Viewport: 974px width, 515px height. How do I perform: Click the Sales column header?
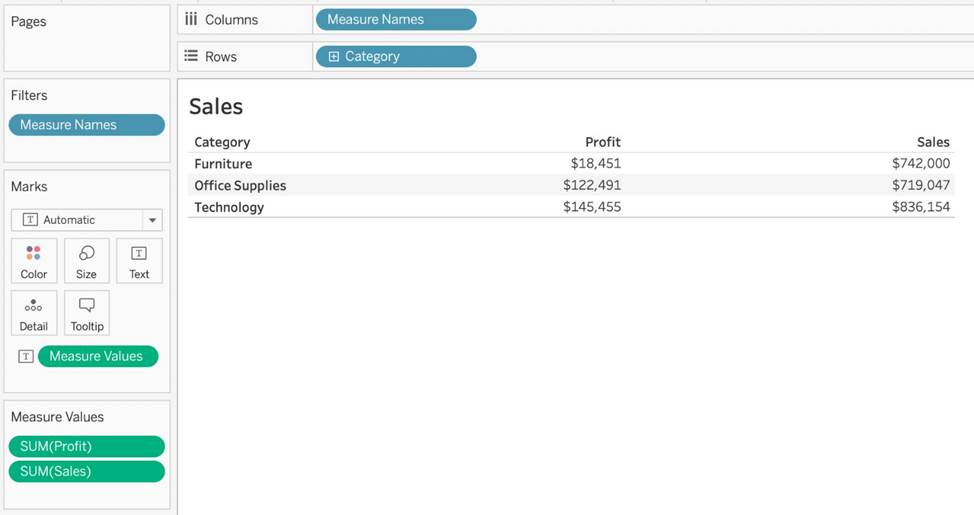point(933,142)
